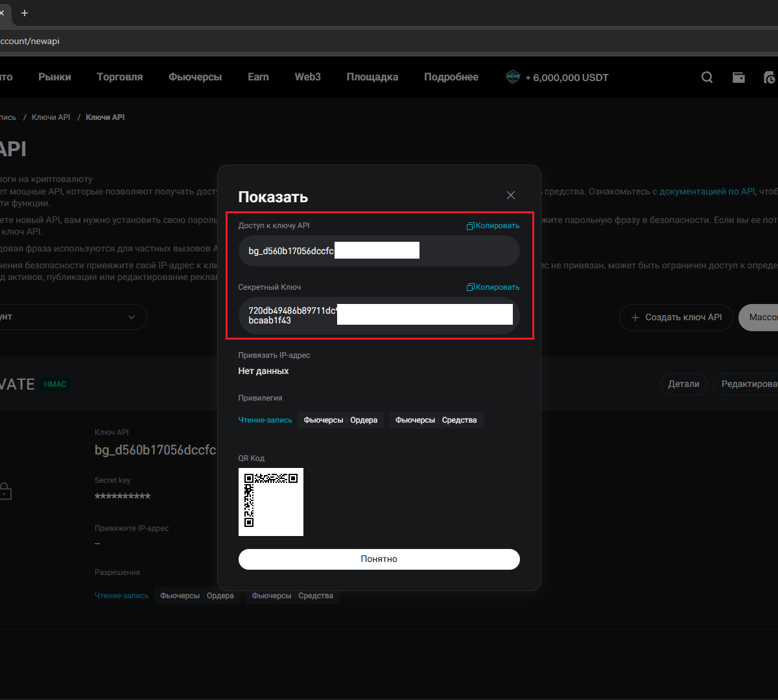Open the Площадка menu
The width and height of the screenshot is (778, 700).
(x=372, y=76)
